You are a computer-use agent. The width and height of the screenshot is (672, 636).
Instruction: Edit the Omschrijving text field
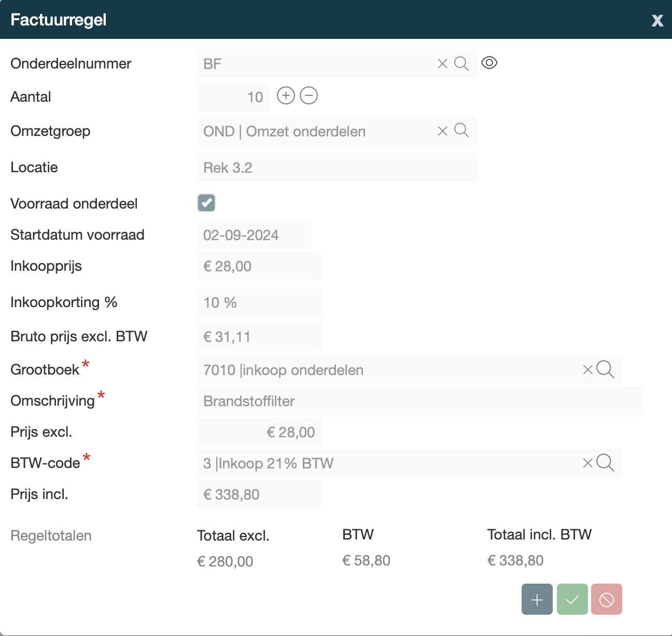[419, 401]
